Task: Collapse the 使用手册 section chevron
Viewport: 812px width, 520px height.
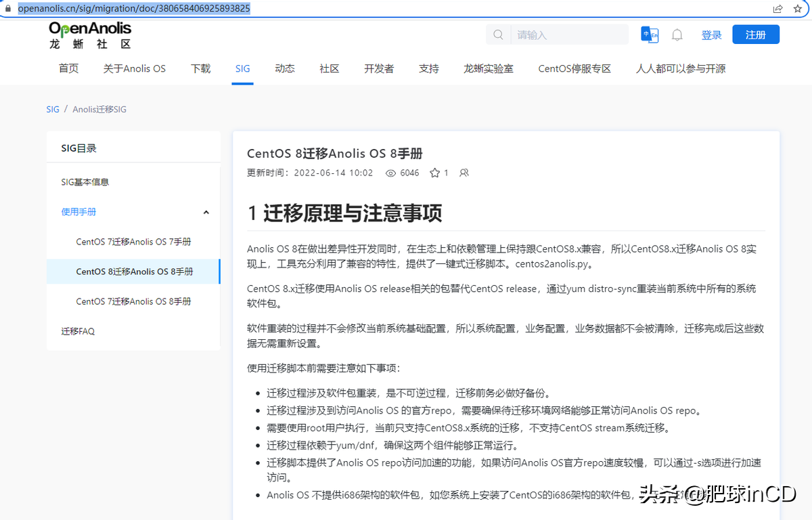Action: (206, 212)
